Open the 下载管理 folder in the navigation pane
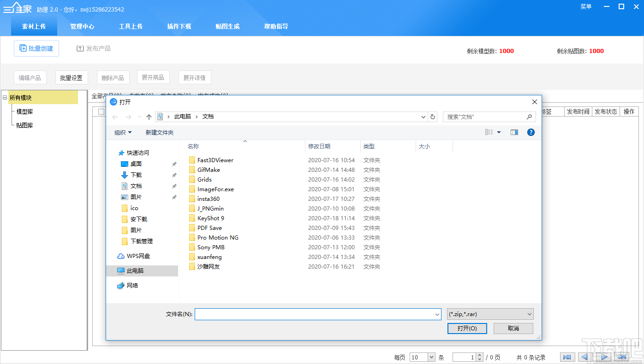Screen dimensions: 644x364 tap(141, 241)
